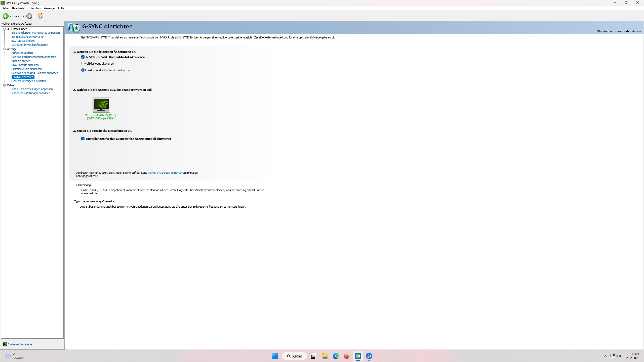Open Microsoft Edge from the taskbar
Viewport: 644px width, 362px height.
pos(336,356)
